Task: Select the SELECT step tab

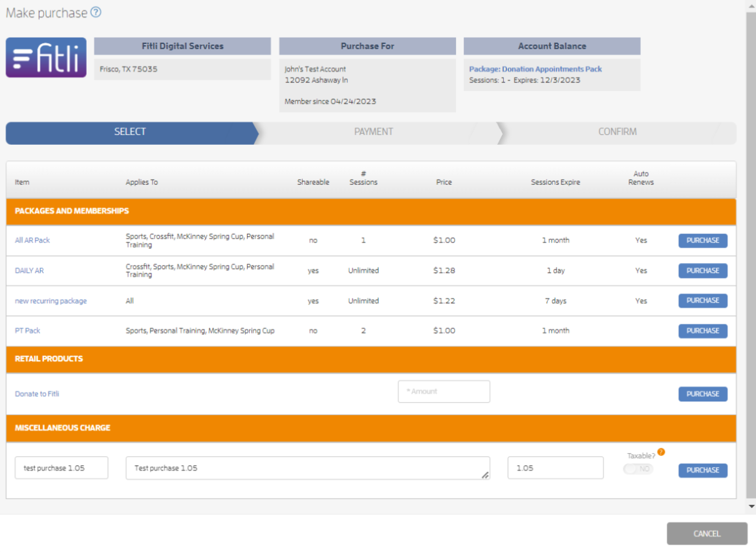Action: [130, 132]
